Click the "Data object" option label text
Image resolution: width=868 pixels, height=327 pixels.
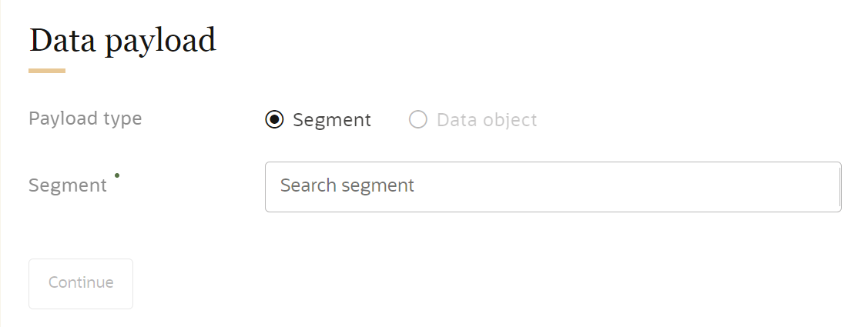pos(487,120)
